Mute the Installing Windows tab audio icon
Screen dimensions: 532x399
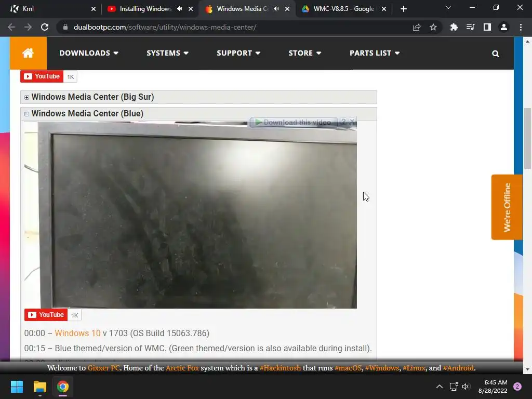pyautogui.click(x=179, y=9)
